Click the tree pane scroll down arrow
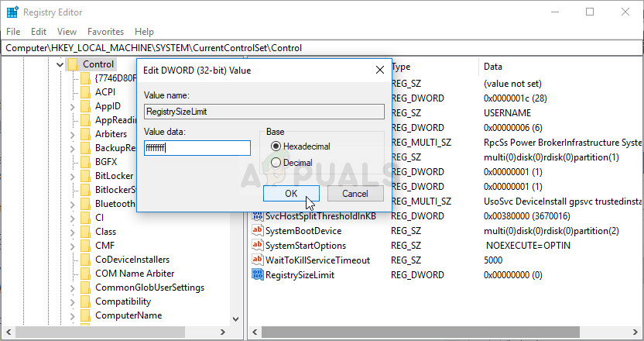The width and height of the screenshot is (644, 341). (236, 319)
